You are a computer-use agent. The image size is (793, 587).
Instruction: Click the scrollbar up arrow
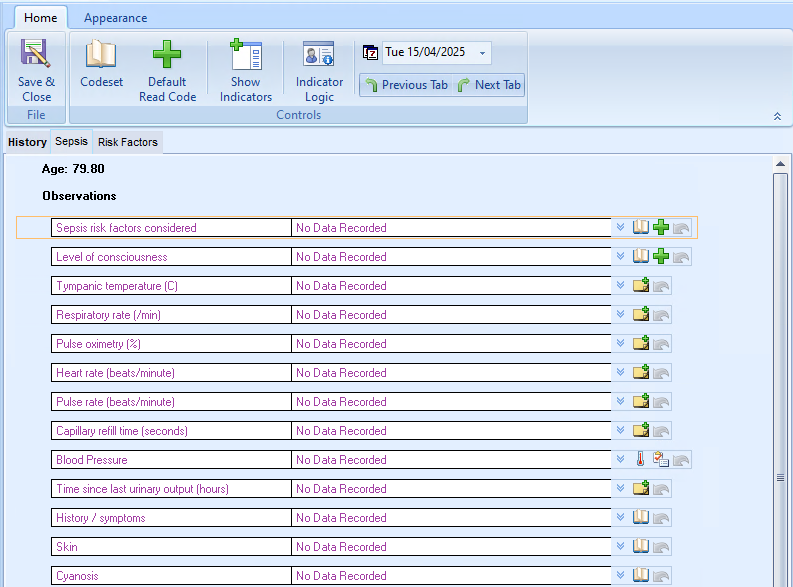click(x=780, y=163)
